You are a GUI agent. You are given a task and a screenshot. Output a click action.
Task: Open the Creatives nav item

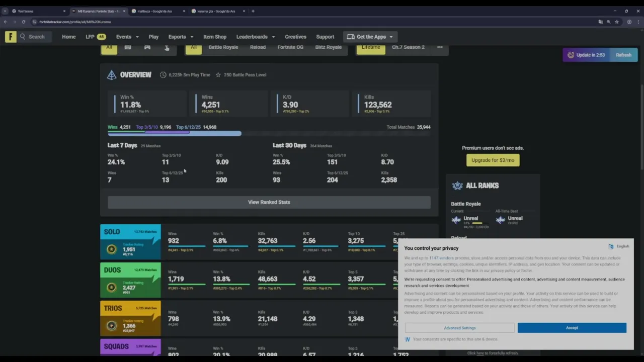pos(295,37)
